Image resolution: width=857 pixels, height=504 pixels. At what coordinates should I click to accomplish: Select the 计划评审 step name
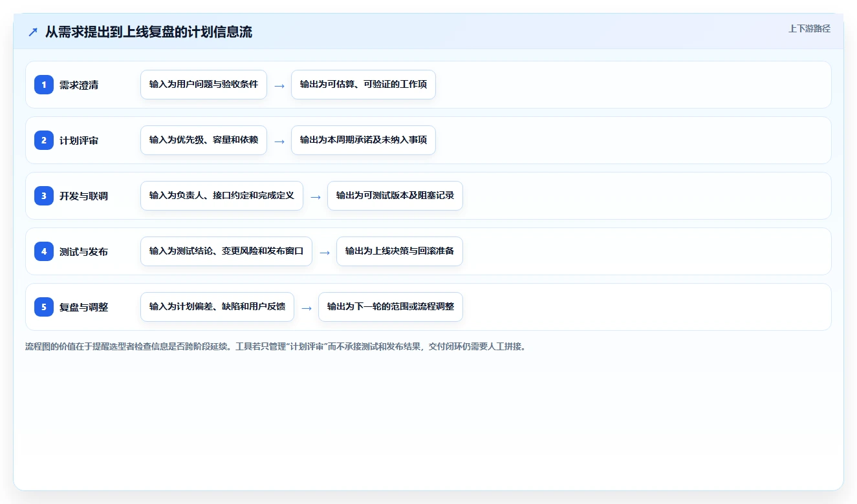pos(79,140)
